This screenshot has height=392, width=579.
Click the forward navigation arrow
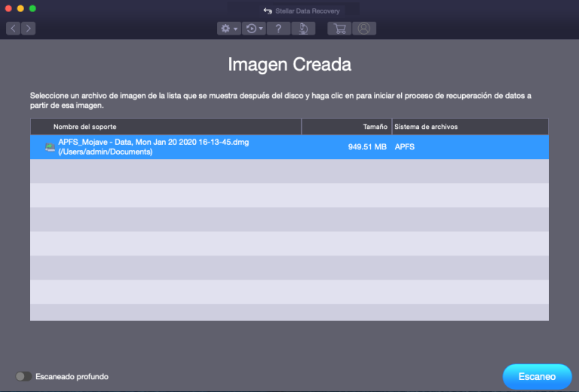(28, 29)
